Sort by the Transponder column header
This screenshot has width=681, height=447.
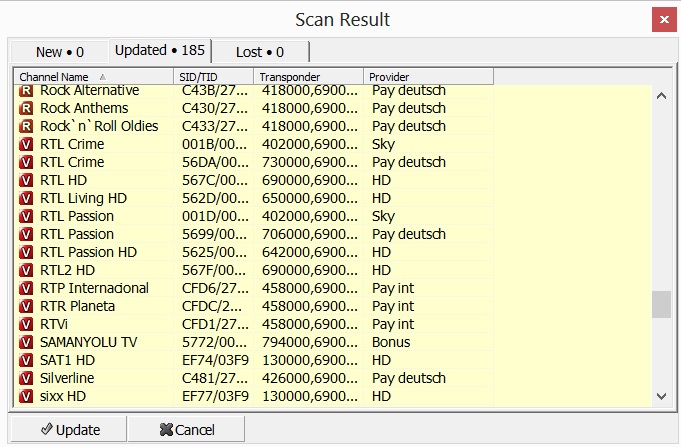(308, 76)
